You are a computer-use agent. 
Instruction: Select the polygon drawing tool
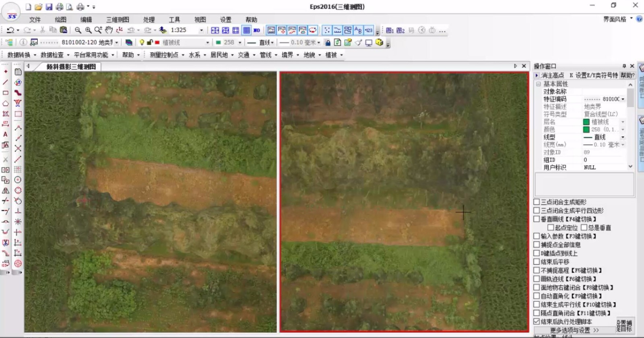pos(6,104)
